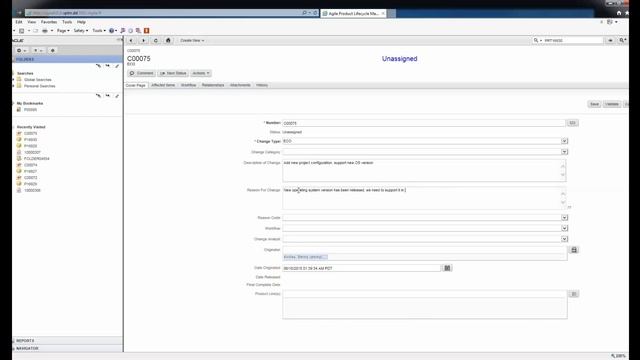Open the Create New dropdown
The image size is (640, 360).
(x=192, y=40)
